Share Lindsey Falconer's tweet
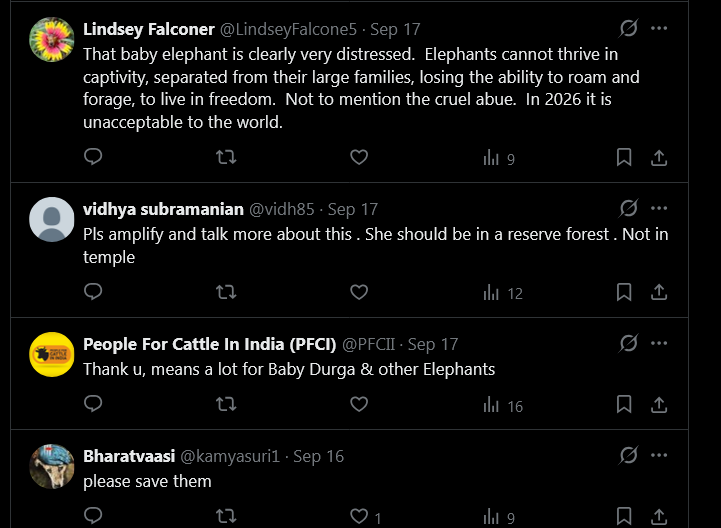This screenshot has width=721, height=528. (x=658, y=157)
